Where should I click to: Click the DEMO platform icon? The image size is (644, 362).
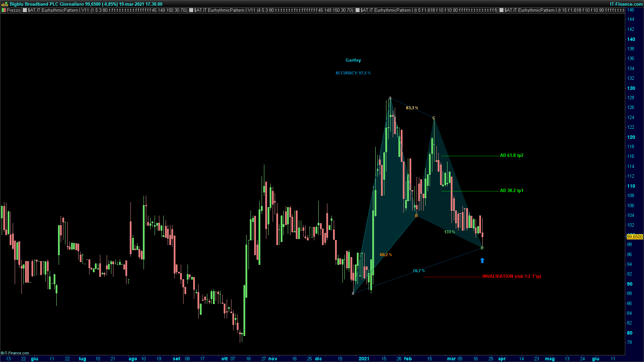coord(4,4)
